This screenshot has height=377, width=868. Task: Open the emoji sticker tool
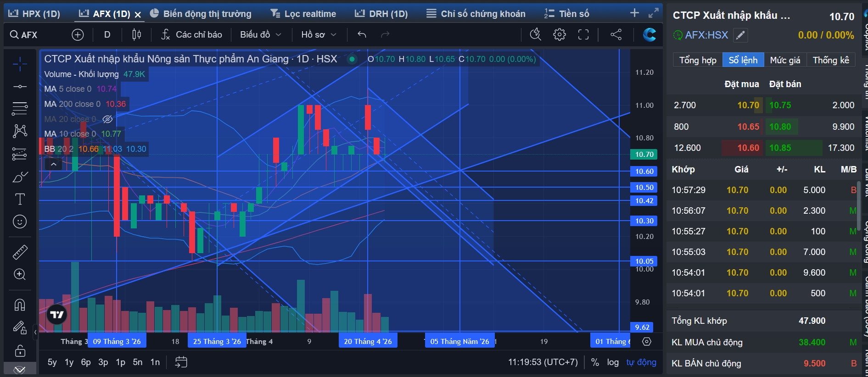pos(20,222)
